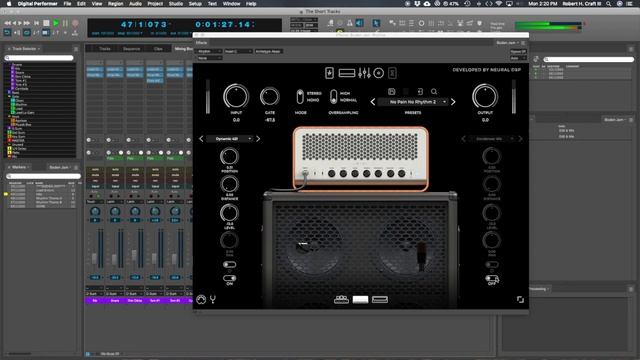Image resolution: width=640 pixels, height=360 pixels.
Task: Open the Insert slot dropdown in Effects window
Action: pos(238,51)
